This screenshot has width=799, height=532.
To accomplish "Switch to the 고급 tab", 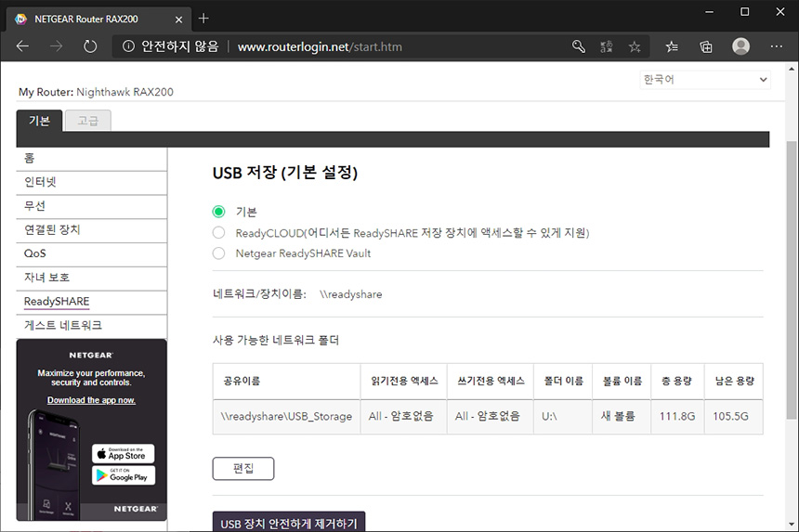I will [87, 121].
